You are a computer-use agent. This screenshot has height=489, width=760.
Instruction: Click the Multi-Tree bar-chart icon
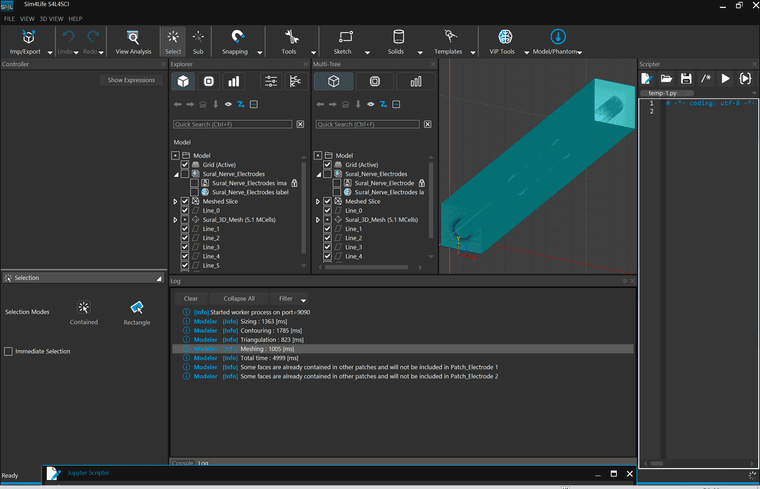click(416, 81)
